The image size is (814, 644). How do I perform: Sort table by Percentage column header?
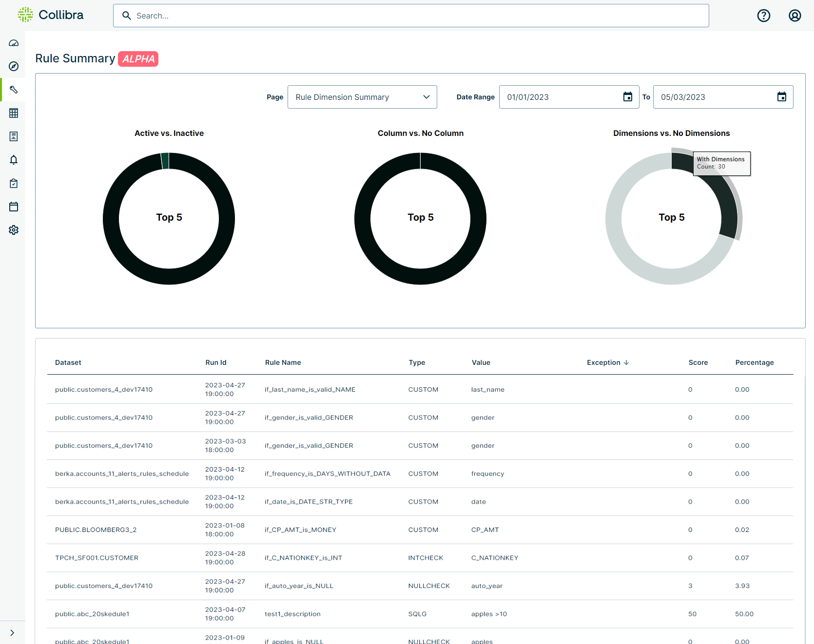[x=755, y=362]
